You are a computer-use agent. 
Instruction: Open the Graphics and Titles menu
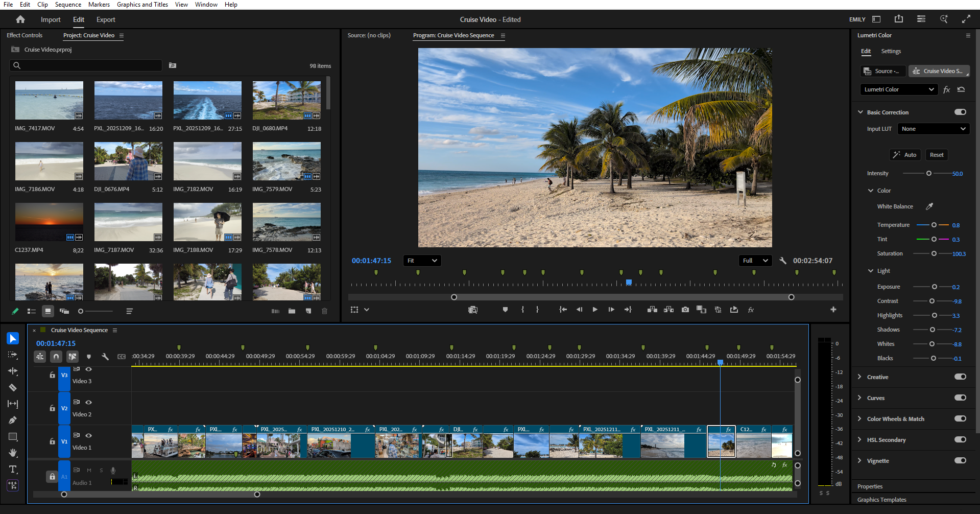[x=142, y=5]
